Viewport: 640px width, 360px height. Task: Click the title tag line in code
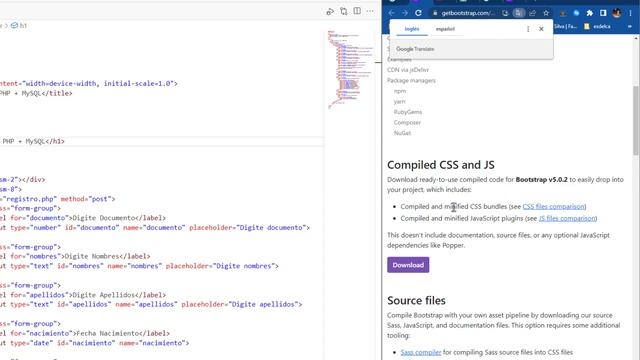click(x=36, y=93)
